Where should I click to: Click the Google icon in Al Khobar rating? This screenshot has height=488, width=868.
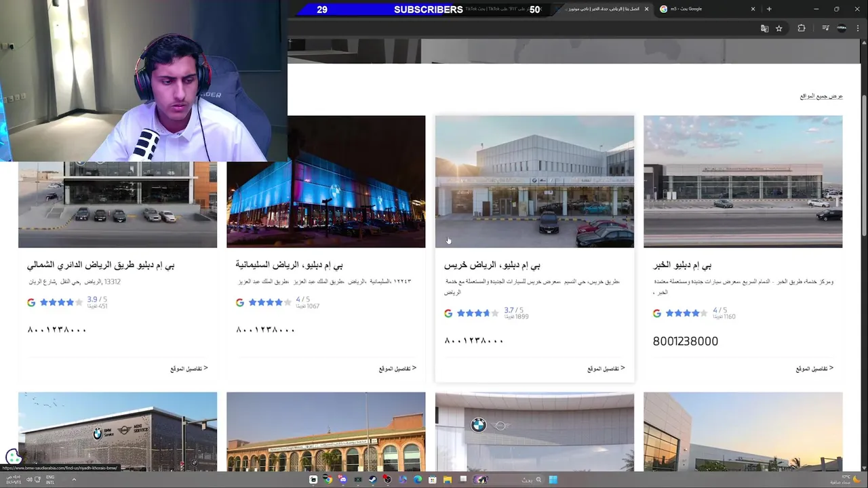pyautogui.click(x=656, y=313)
